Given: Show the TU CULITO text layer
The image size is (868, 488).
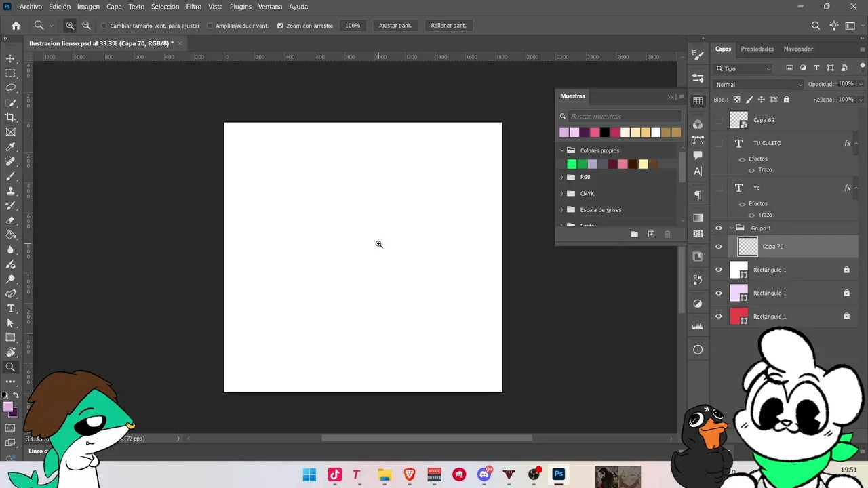Looking at the screenshot, I should pyautogui.click(x=719, y=143).
